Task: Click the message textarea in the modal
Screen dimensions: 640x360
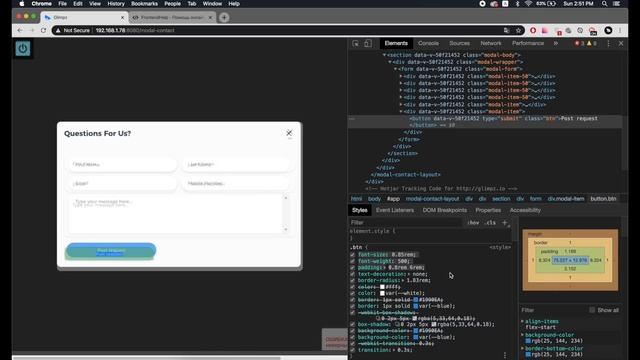Action: coord(178,214)
